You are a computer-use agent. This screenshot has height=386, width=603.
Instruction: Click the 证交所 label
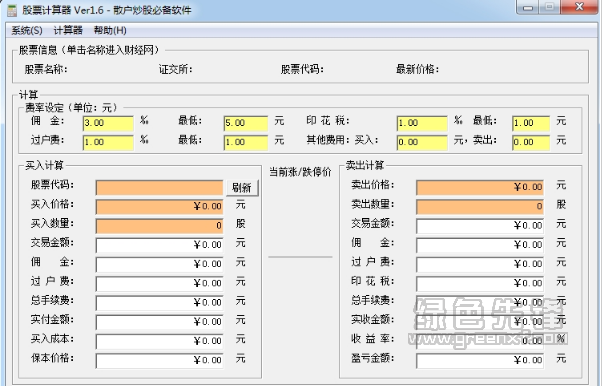tap(175, 70)
